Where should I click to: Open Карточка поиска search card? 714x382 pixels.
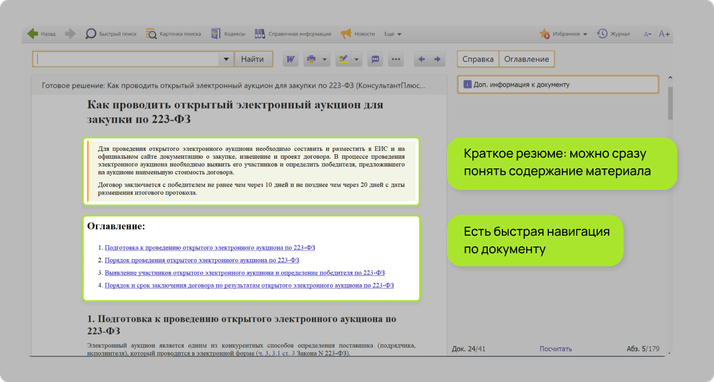click(x=173, y=34)
